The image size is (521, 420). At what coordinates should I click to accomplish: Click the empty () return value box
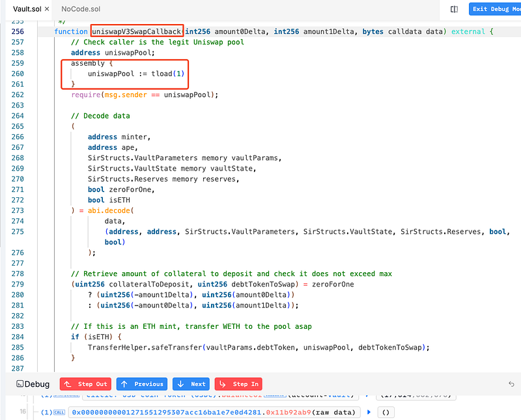(x=386, y=412)
